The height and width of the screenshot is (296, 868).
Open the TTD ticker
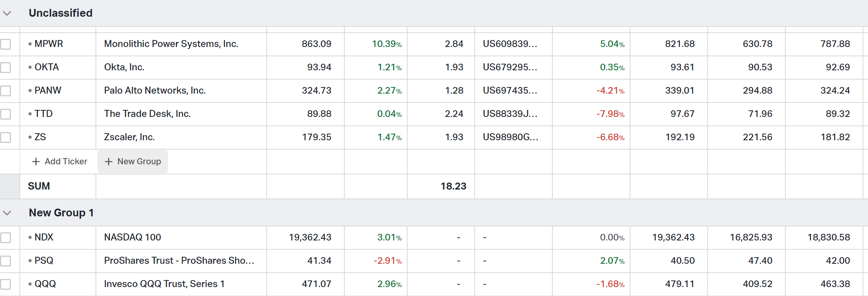coord(43,114)
